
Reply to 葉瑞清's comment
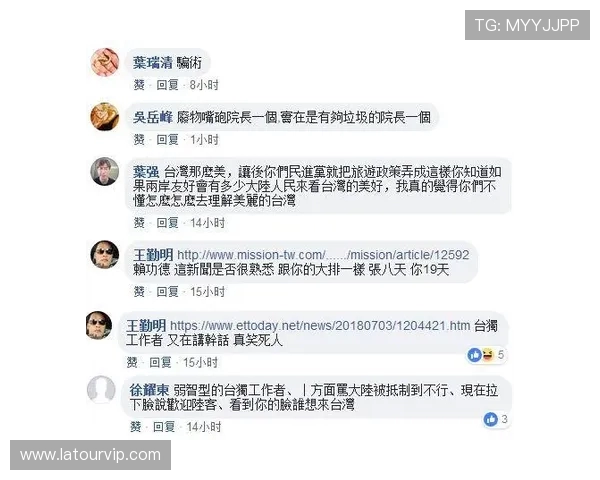pyautogui.click(x=167, y=85)
